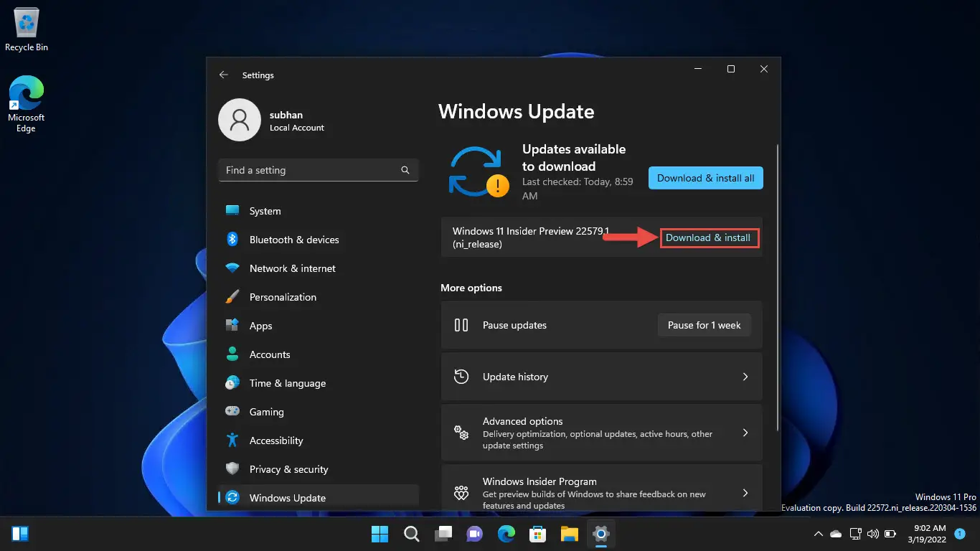Open the notification center badge

click(x=959, y=534)
